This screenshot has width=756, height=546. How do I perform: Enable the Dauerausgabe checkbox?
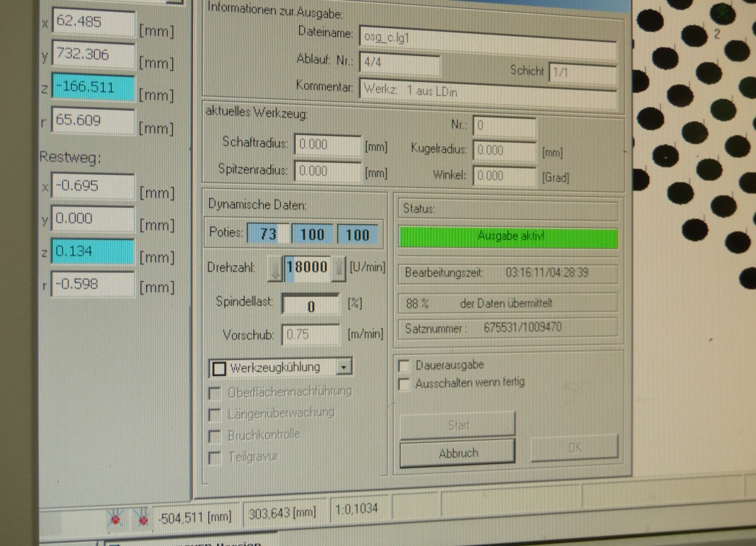(404, 365)
